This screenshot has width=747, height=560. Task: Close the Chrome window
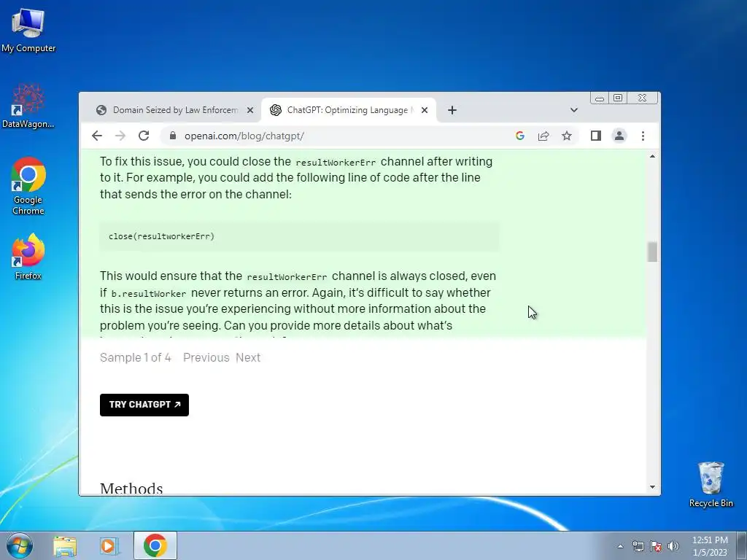click(642, 98)
